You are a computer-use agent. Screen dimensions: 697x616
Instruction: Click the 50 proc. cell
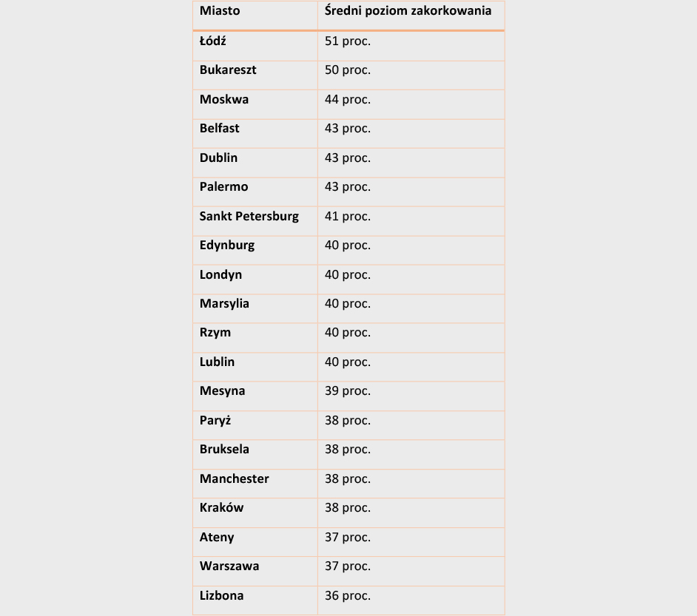point(347,70)
